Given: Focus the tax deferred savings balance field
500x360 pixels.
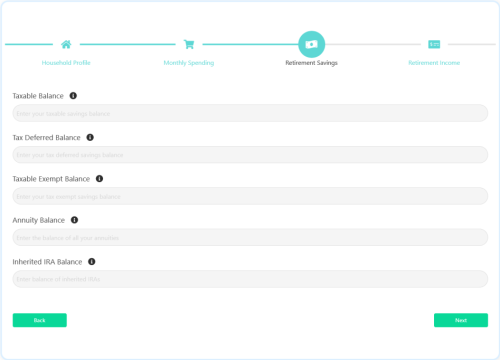Looking at the screenshot, I should tap(250, 155).
